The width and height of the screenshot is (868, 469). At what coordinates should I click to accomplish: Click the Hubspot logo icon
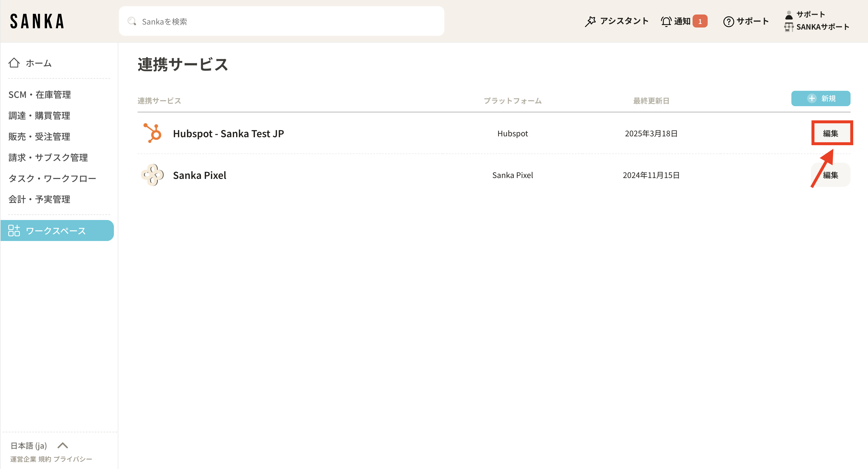pyautogui.click(x=153, y=133)
